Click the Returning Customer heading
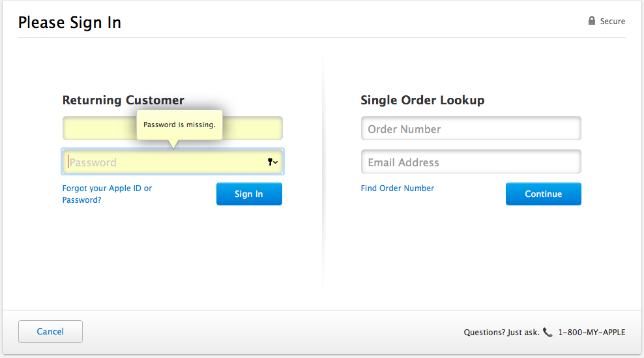The width and height of the screenshot is (644, 358). click(123, 100)
